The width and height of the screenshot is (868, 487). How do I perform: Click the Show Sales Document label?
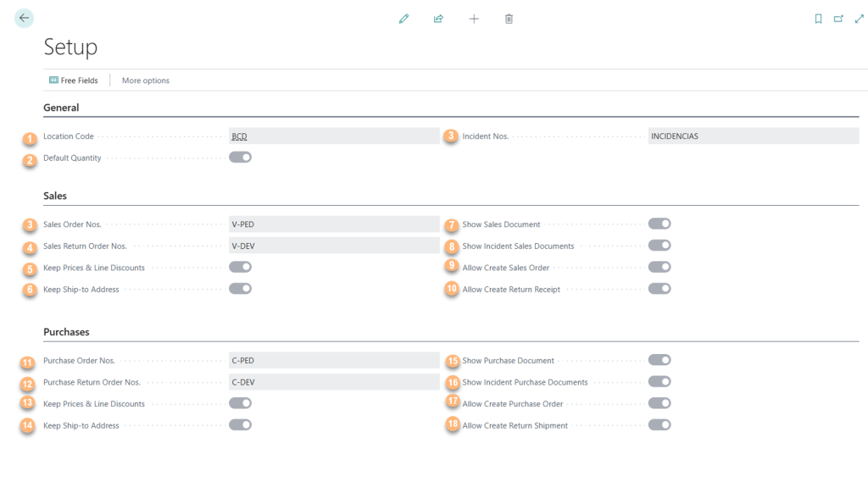502,224
